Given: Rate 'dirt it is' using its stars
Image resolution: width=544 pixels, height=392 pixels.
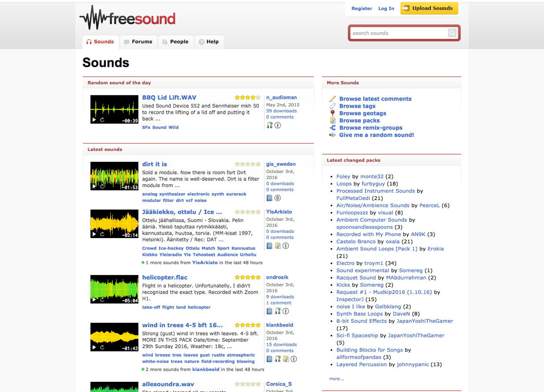Looking at the screenshot, I should click(248, 164).
